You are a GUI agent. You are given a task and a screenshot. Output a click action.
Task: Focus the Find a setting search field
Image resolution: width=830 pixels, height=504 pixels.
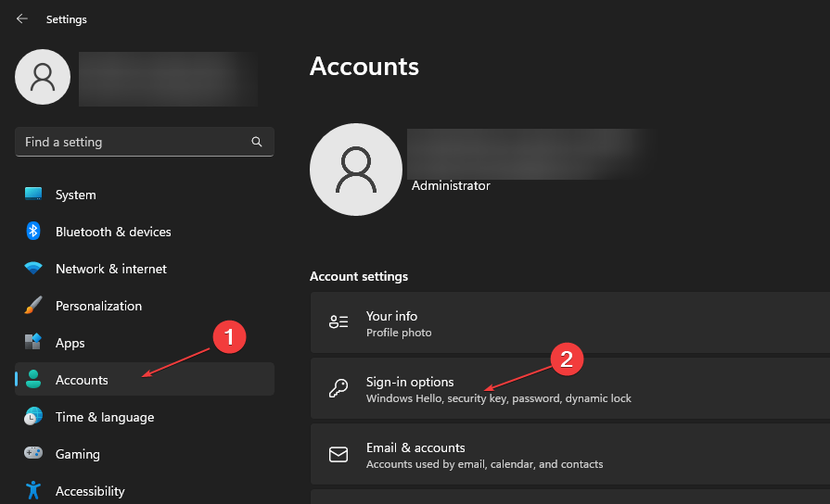(x=130, y=142)
